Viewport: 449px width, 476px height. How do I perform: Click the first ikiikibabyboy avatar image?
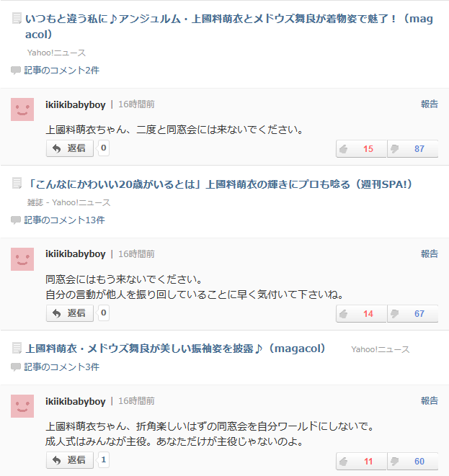tap(22, 109)
